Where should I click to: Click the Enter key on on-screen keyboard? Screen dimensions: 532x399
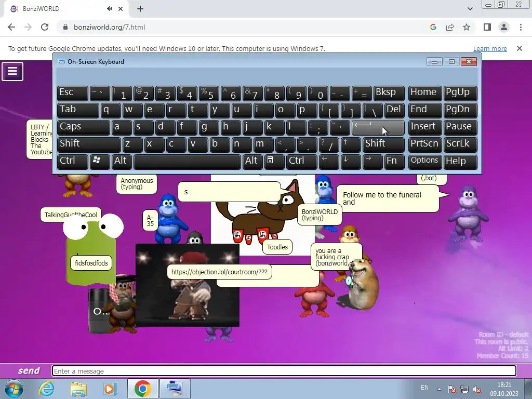coord(378,127)
